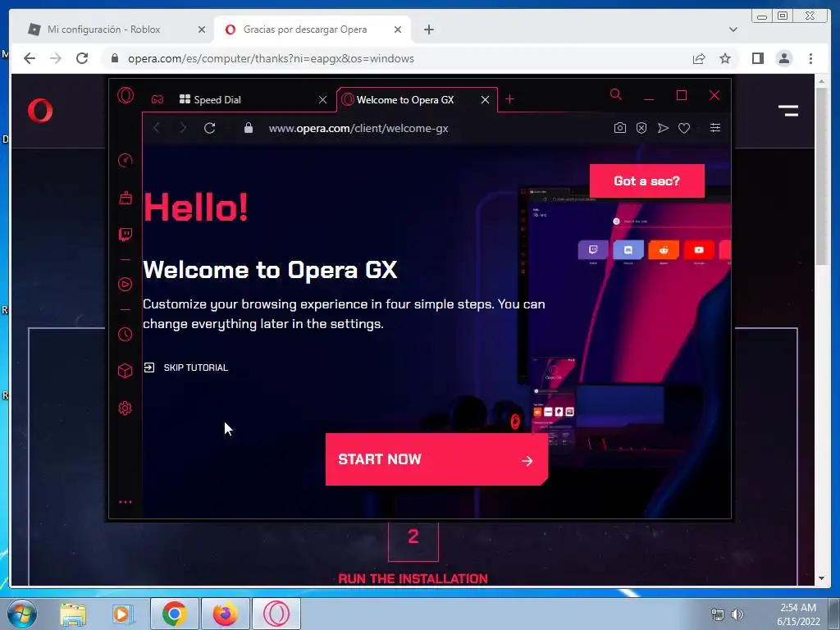This screenshot has height=630, width=840.
Task: Click the Opera GX forward arrow
Action: pyautogui.click(x=183, y=128)
